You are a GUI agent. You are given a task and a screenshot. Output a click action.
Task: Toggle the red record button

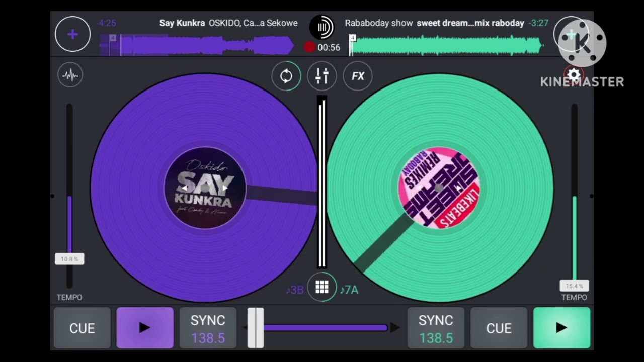(x=310, y=47)
